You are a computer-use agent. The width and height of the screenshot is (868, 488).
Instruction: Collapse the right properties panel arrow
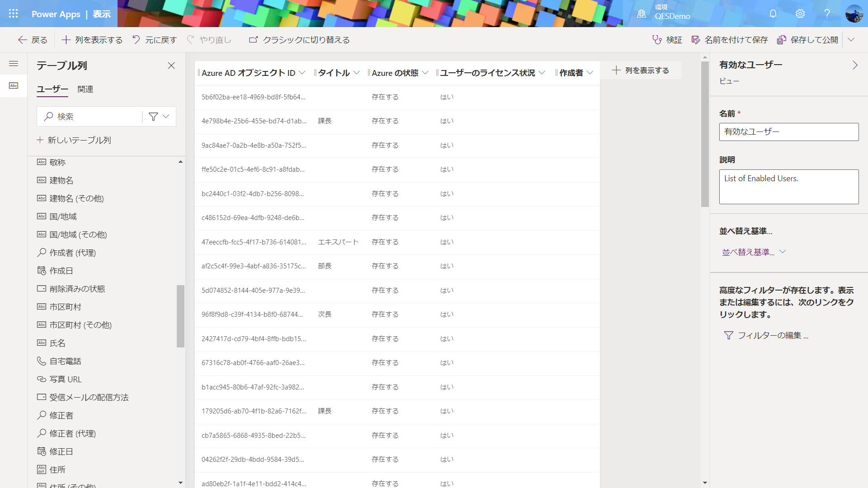[x=855, y=65]
